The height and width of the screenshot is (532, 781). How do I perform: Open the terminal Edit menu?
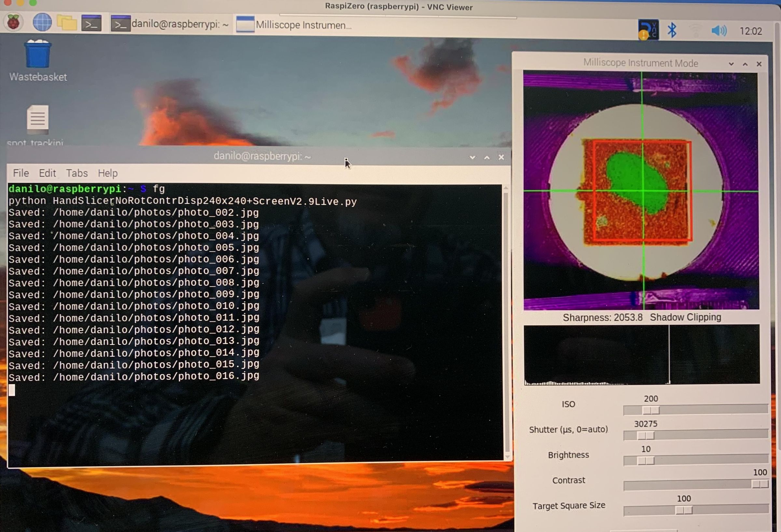[48, 173]
